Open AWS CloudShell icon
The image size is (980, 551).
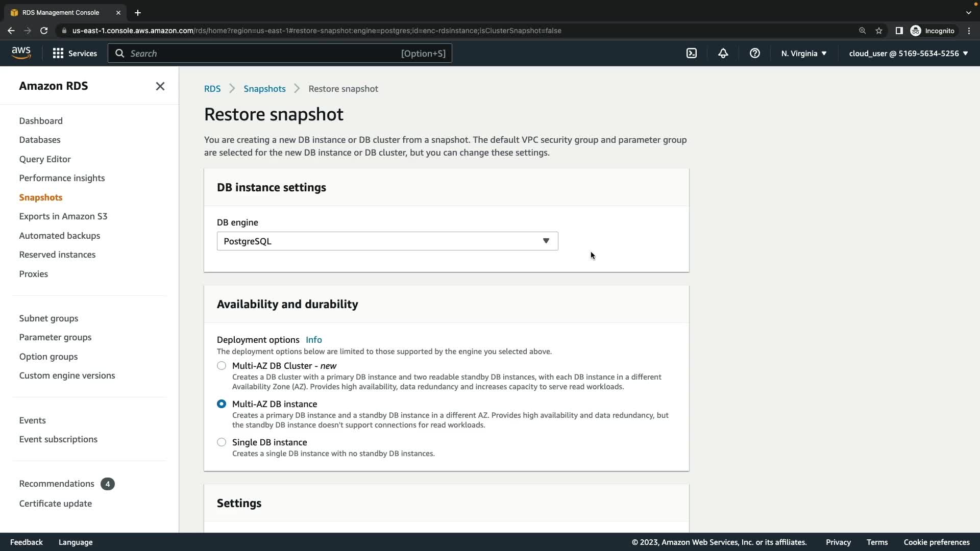tap(692, 53)
